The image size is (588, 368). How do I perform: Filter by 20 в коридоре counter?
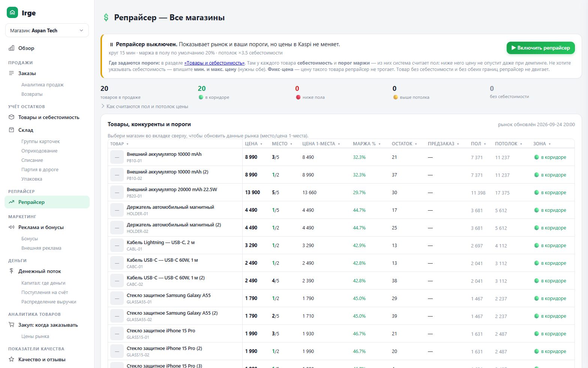213,92
